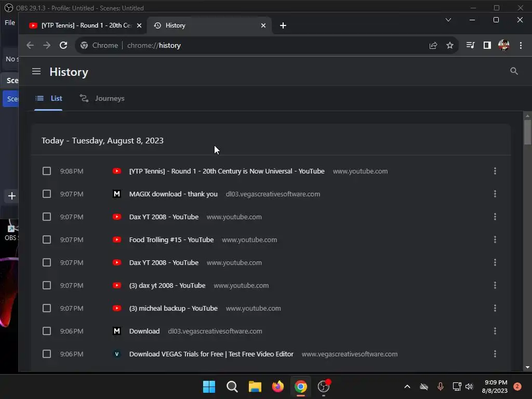
Task: Click the site info Chrome chip in address bar
Action: click(x=99, y=45)
